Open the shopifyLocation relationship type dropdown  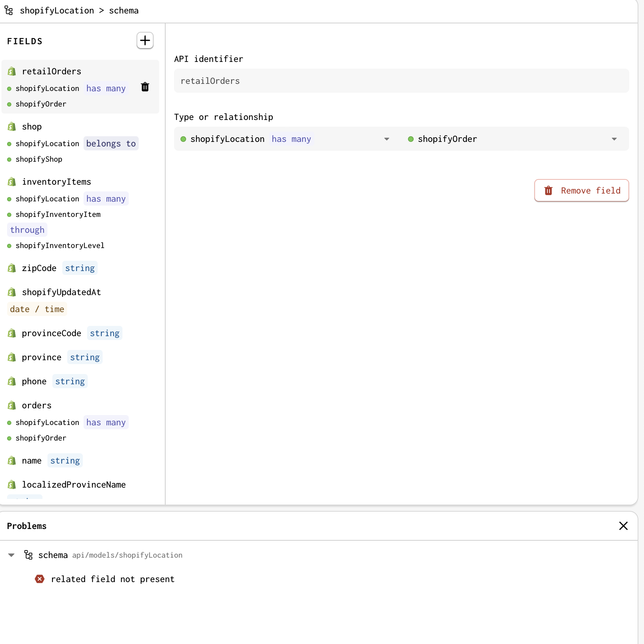click(x=386, y=139)
